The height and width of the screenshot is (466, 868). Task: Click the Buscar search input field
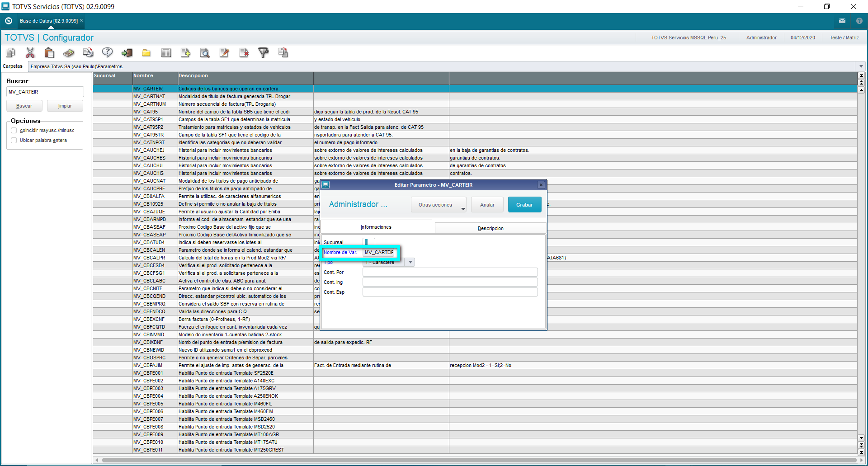[45, 92]
